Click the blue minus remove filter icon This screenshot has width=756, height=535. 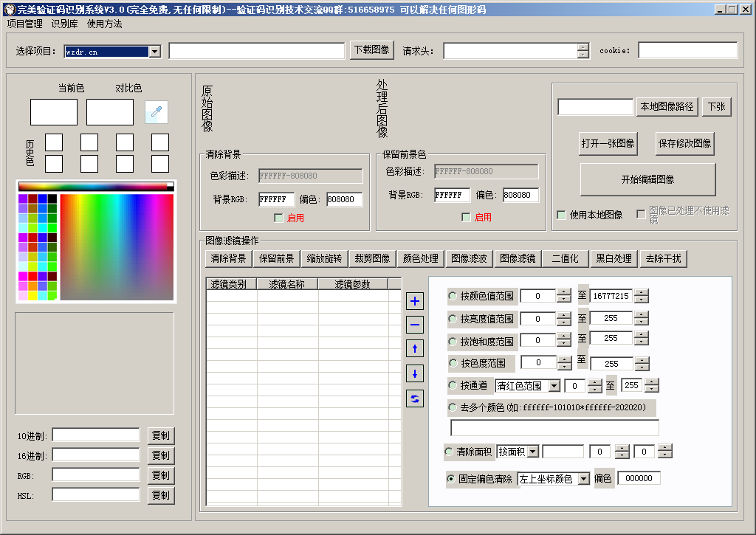point(415,325)
